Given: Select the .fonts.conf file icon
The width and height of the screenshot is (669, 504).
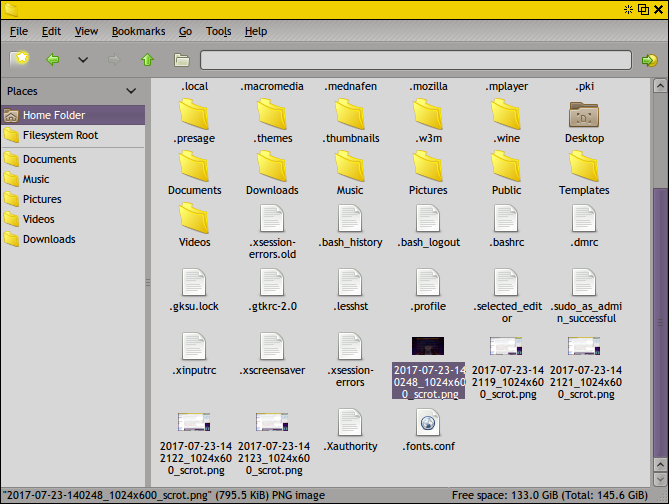Looking at the screenshot, I should [428, 424].
